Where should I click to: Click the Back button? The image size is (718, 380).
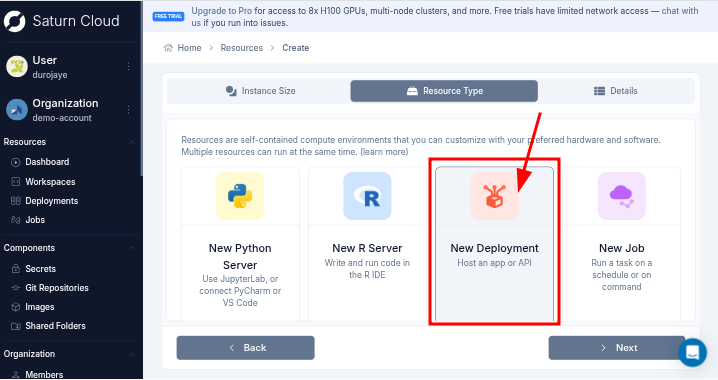[x=245, y=348]
